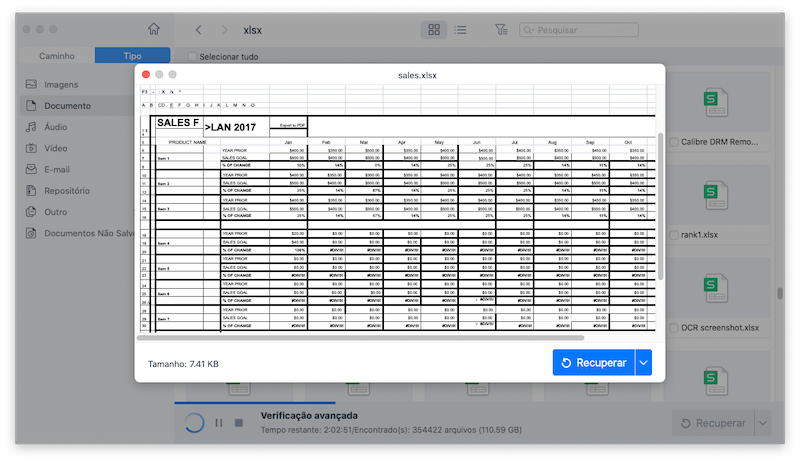Click blue Recuperar button in preview

[593, 363]
